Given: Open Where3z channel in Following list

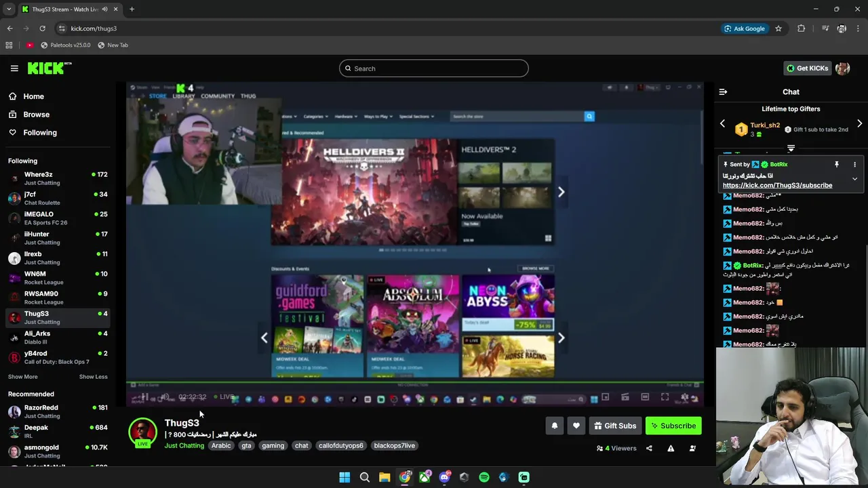Looking at the screenshot, I should point(58,178).
